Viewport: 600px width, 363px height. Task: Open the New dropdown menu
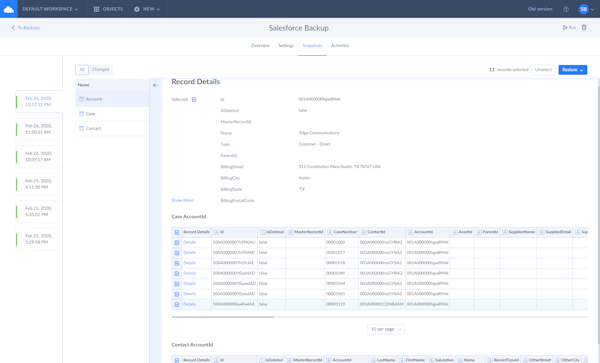pyautogui.click(x=147, y=9)
